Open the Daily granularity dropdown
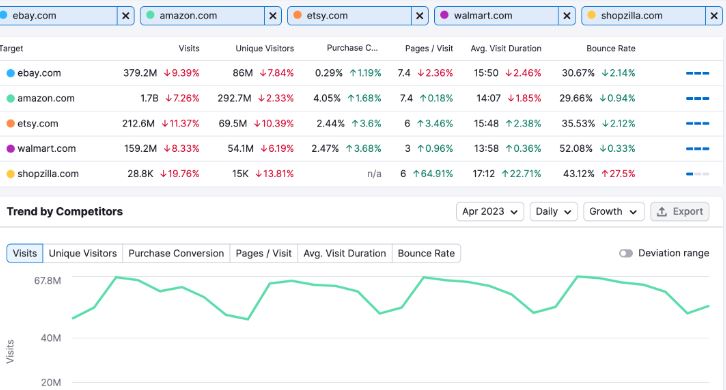The height and width of the screenshot is (390, 726). [553, 212]
